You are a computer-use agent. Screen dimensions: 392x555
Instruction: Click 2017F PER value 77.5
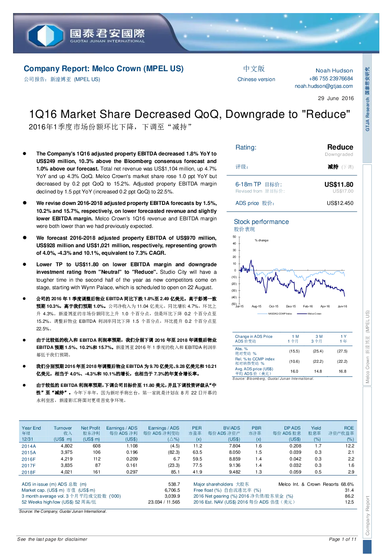198,466
